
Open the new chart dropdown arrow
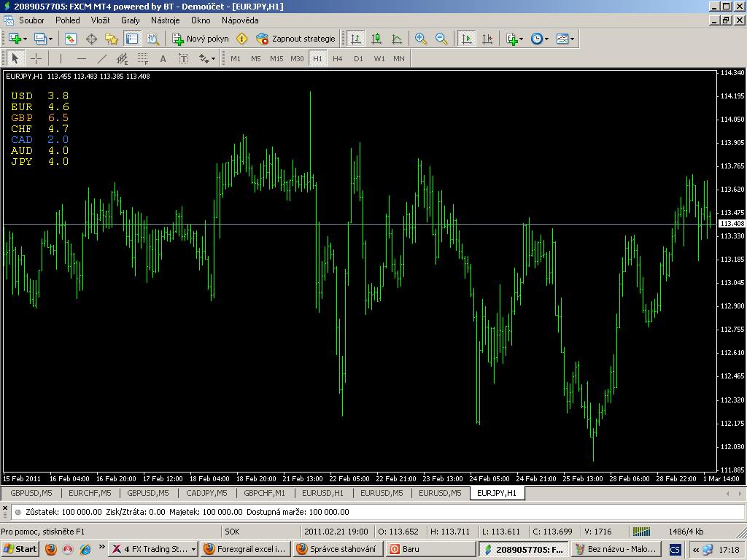(x=25, y=39)
